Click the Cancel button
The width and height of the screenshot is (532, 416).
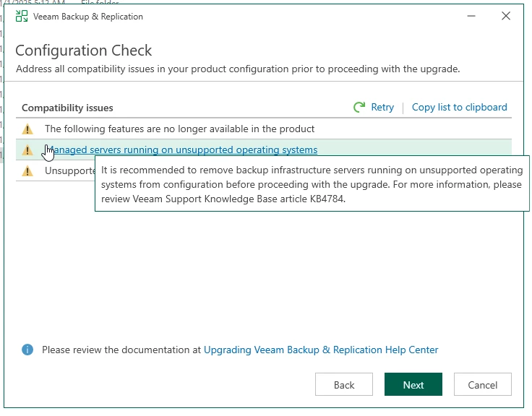point(482,384)
